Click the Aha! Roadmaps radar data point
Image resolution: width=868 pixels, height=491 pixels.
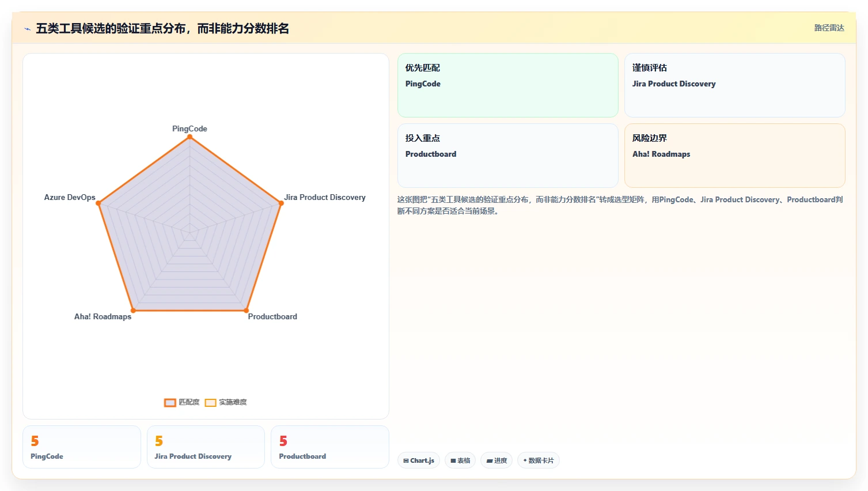133,311
